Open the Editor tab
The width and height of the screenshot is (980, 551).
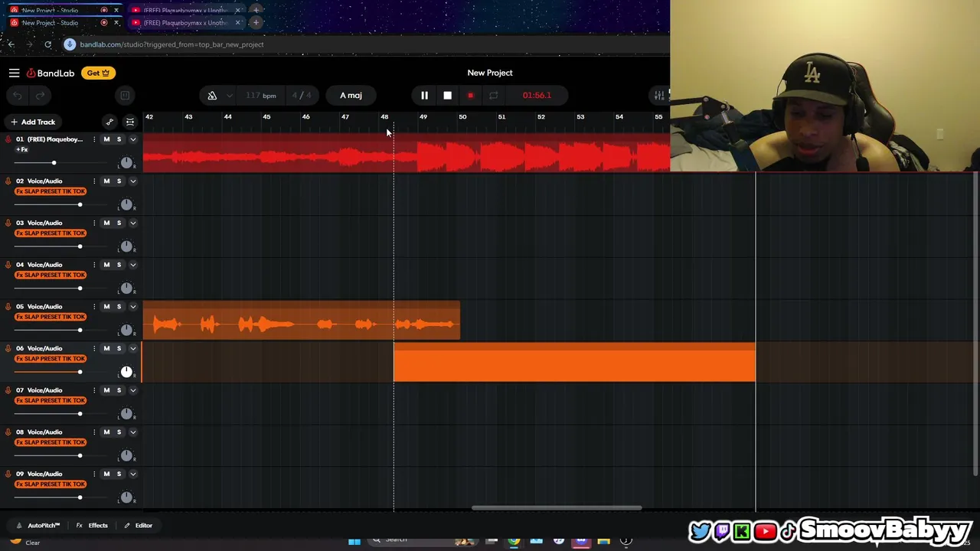(138, 526)
